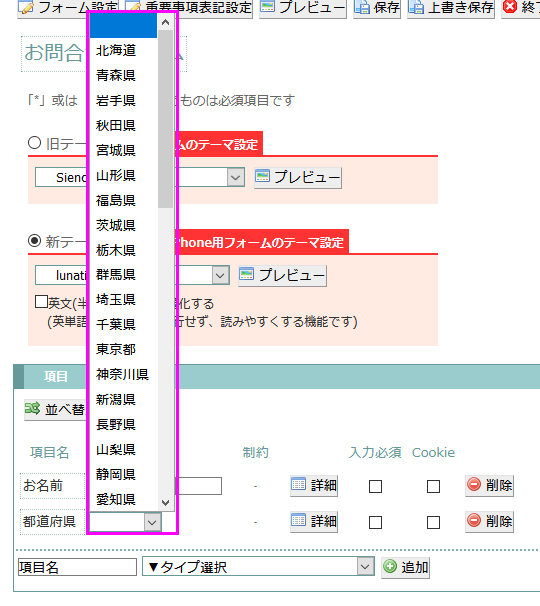Click the prefecture list scroll-down arrow

pyautogui.click(x=165, y=502)
